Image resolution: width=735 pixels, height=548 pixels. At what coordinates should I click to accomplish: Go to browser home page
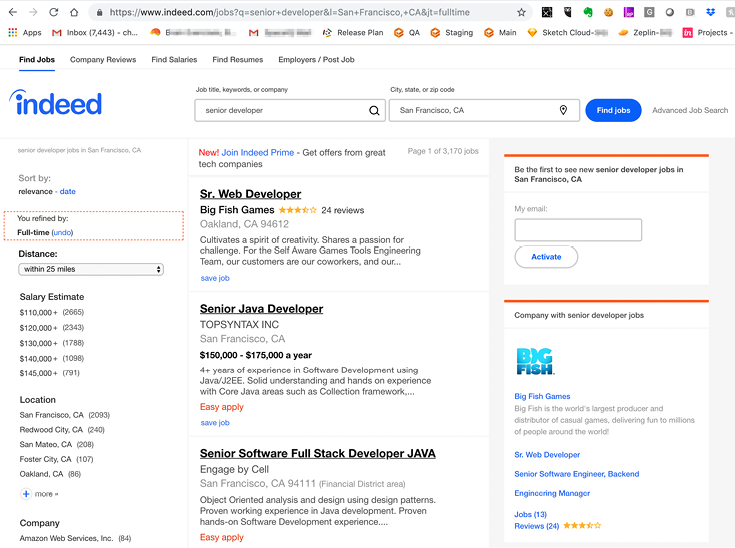click(74, 13)
